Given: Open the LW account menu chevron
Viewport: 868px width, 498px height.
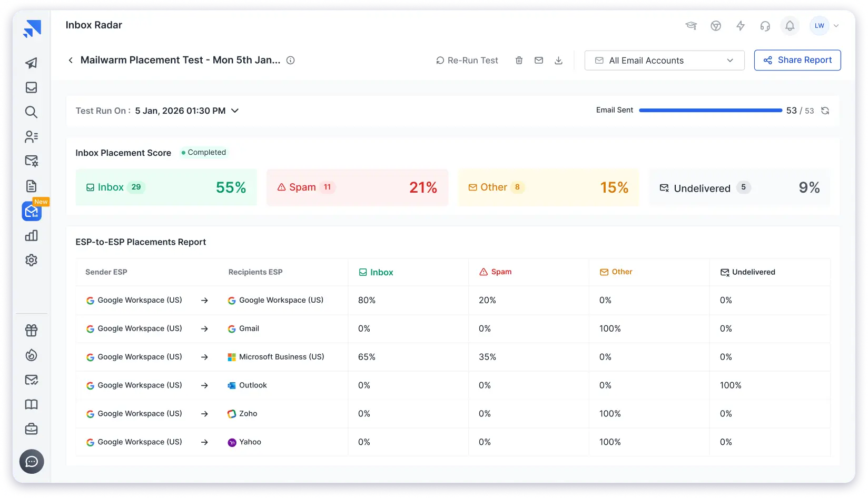Looking at the screenshot, I should pyautogui.click(x=836, y=25).
